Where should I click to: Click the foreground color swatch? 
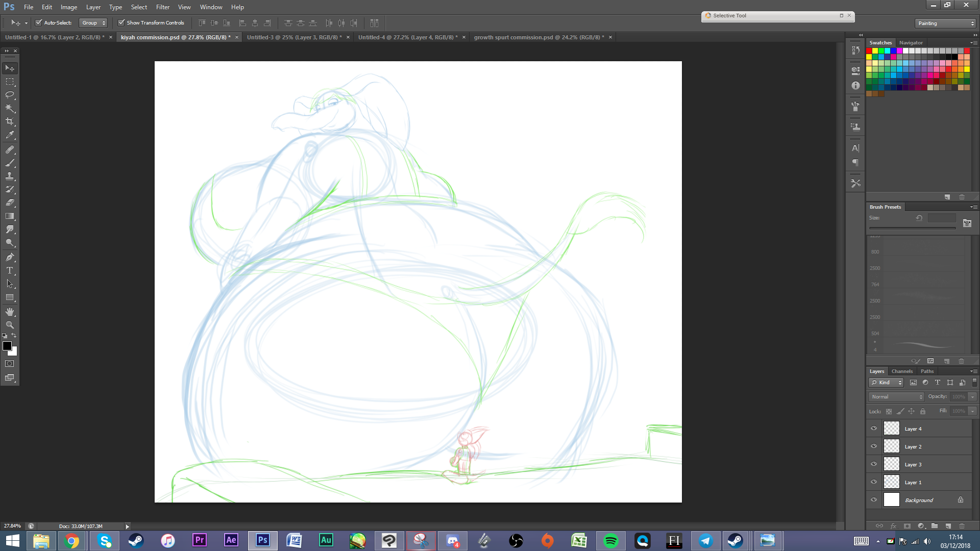[x=7, y=346]
